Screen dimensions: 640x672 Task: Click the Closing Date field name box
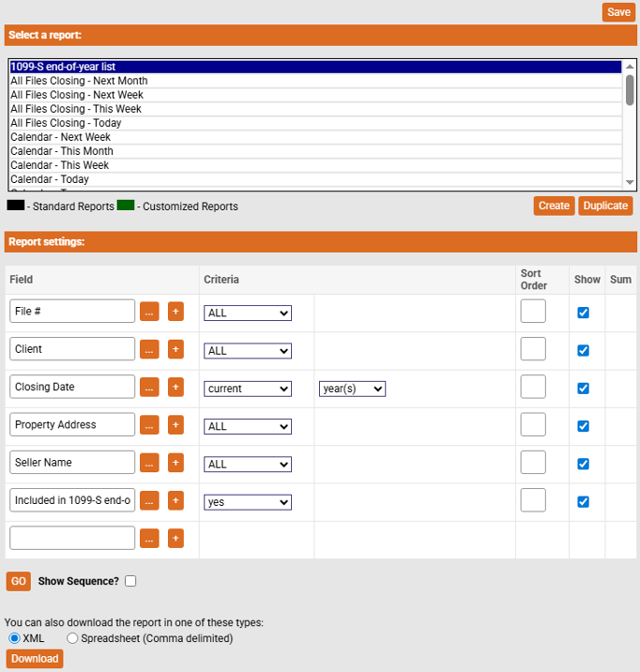point(73,386)
